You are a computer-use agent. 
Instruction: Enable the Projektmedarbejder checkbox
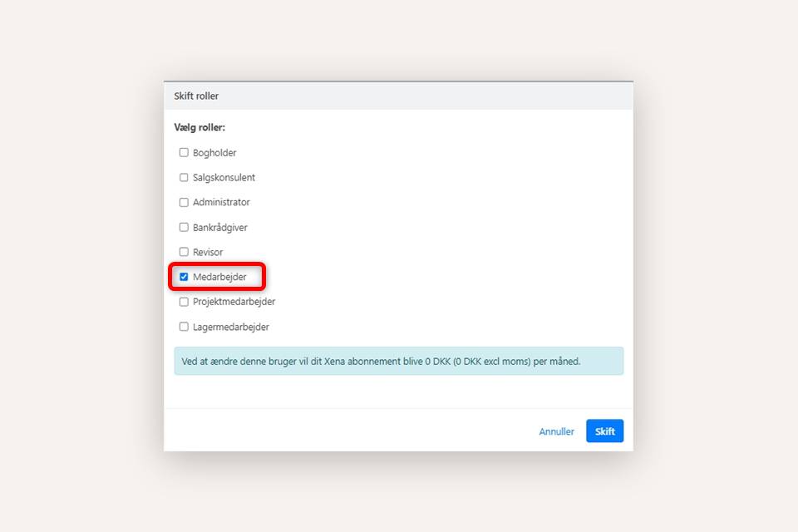click(x=184, y=302)
